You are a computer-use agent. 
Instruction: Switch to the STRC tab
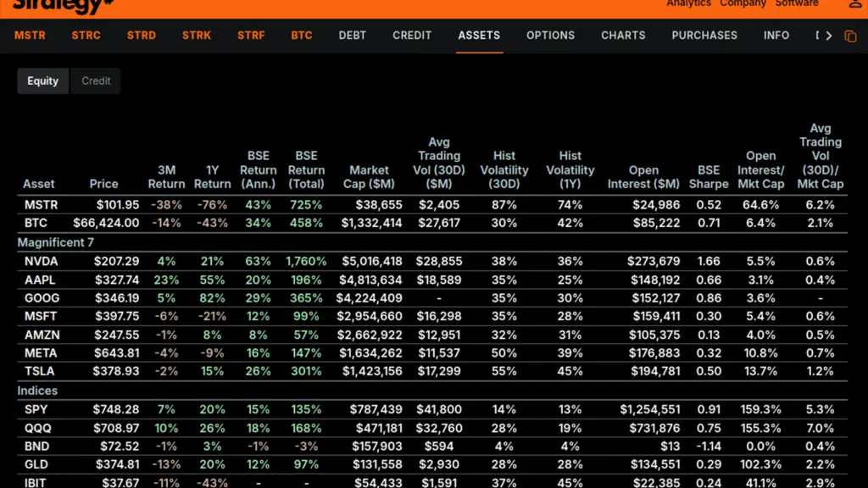tap(86, 36)
